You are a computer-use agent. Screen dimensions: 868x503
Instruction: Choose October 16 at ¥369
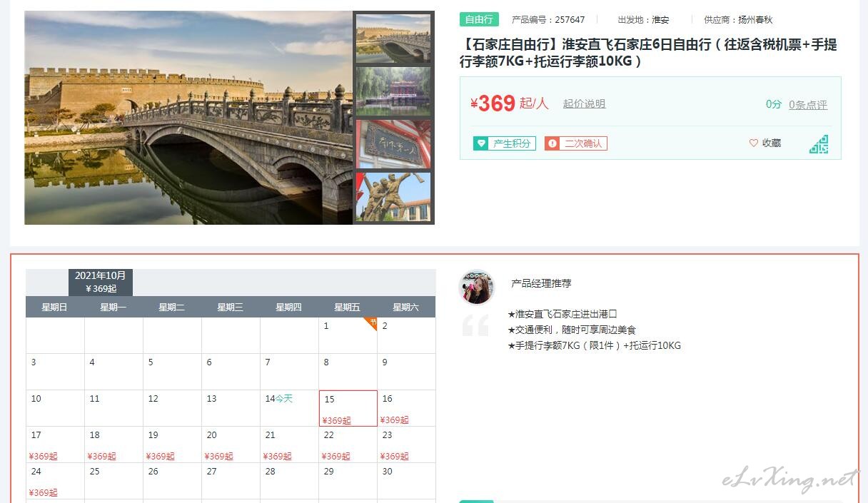(406, 408)
